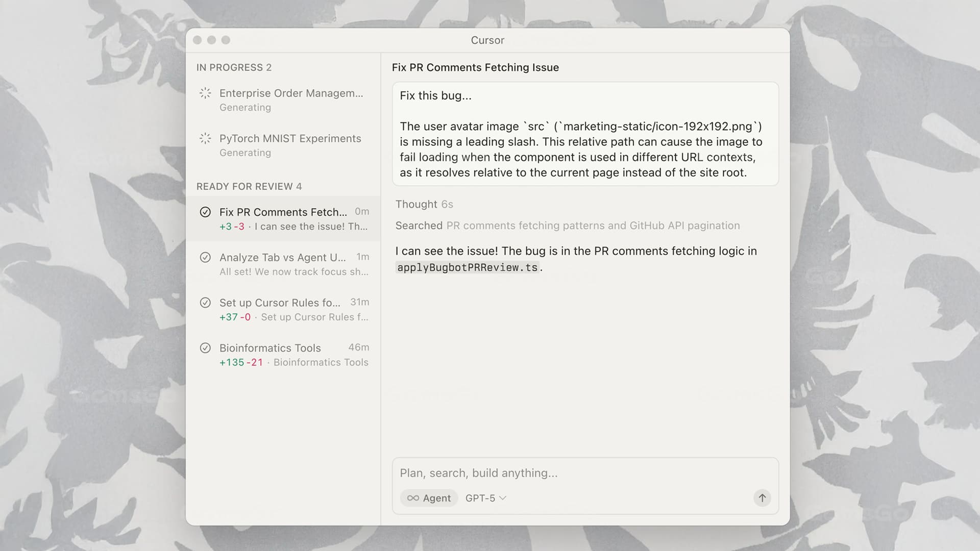Expand the Searched PR comments step

(567, 226)
